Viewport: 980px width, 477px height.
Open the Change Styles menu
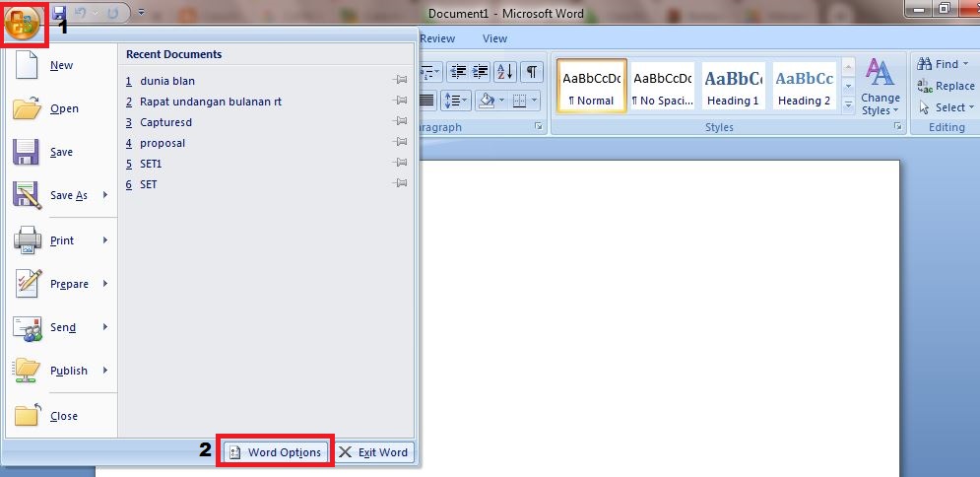click(x=880, y=87)
